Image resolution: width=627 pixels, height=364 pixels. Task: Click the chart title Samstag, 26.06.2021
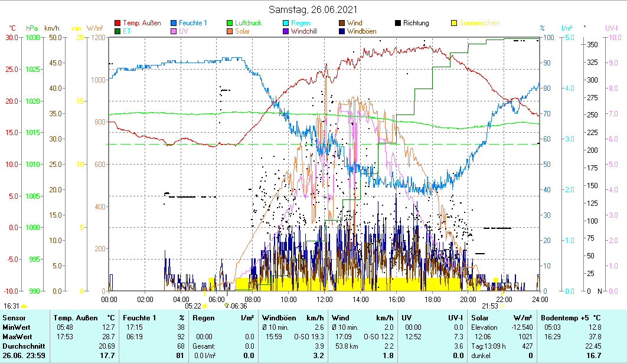pos(313,9)
